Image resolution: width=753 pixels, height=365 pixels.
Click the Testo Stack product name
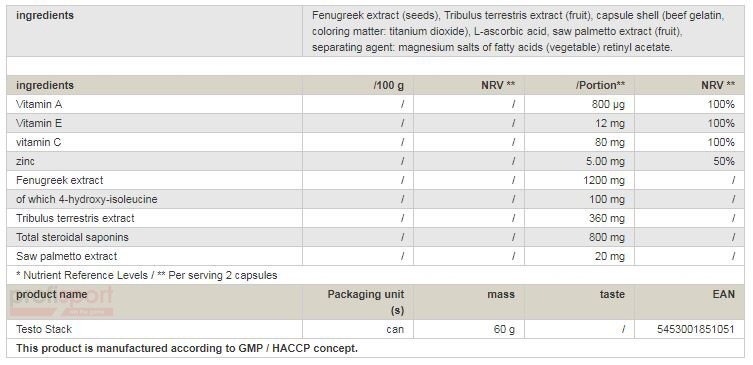coord(44,329)
